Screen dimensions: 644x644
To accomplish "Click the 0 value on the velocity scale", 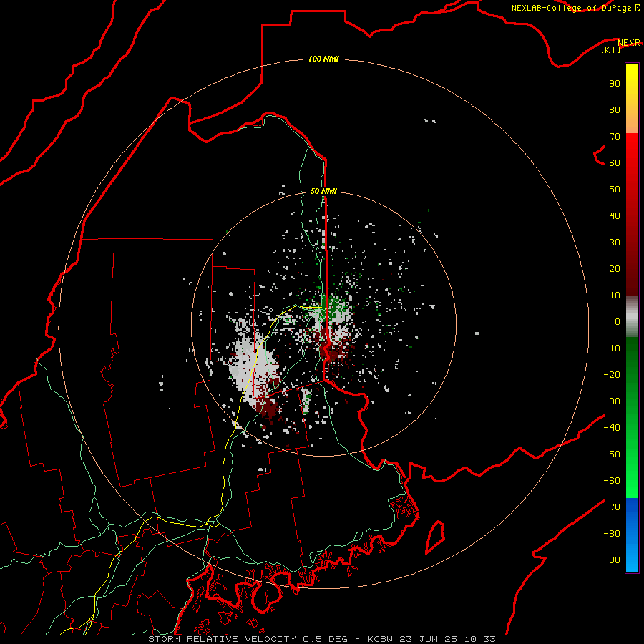I will (618, 321).
